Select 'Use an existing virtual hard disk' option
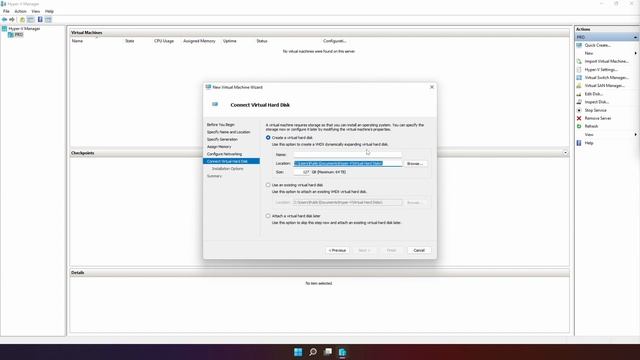Screen dimensions: 640x360 (x=268, y=185)
